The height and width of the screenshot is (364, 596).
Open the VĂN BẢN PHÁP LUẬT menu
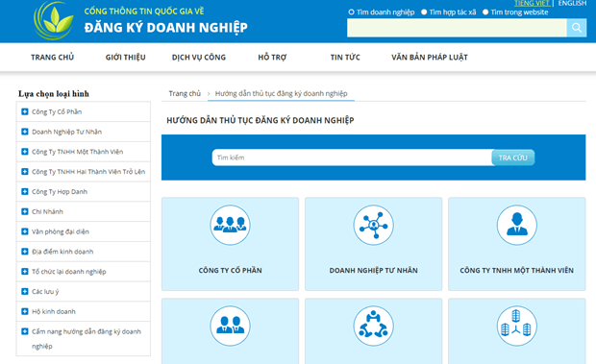(x=430, y=58)
